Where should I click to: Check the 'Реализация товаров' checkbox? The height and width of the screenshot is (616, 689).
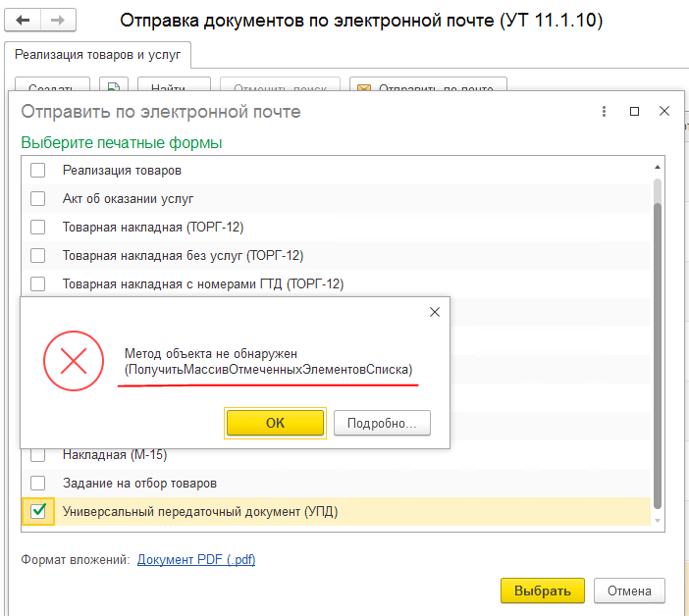point(38,171)
